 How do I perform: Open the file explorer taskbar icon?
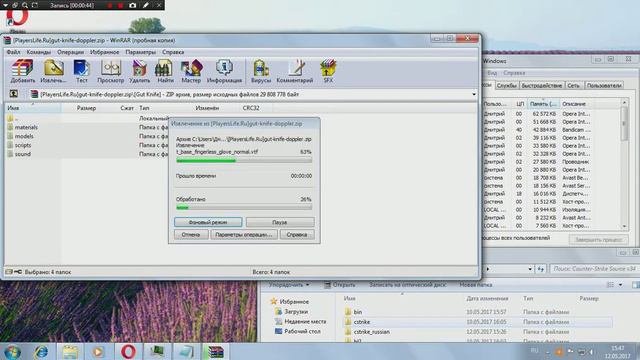(x=70, y=351)
